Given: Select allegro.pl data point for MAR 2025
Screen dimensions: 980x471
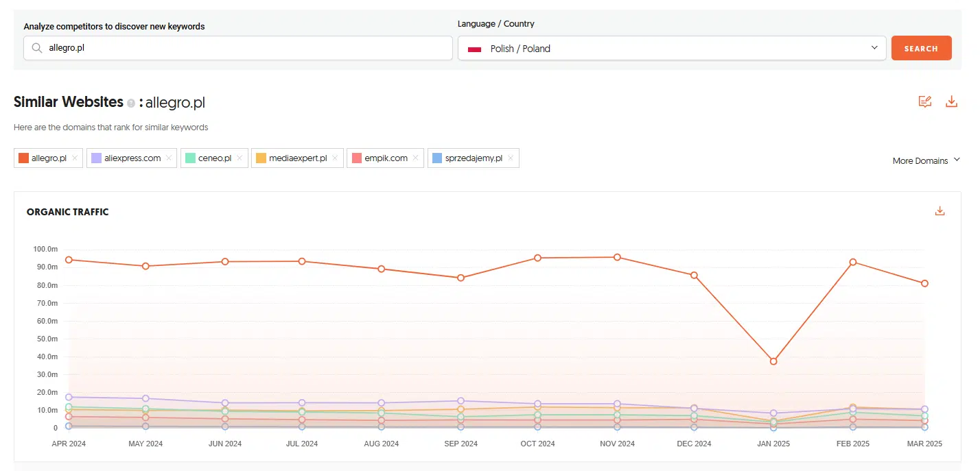Looking at the screenshot, I should (925, 283).
